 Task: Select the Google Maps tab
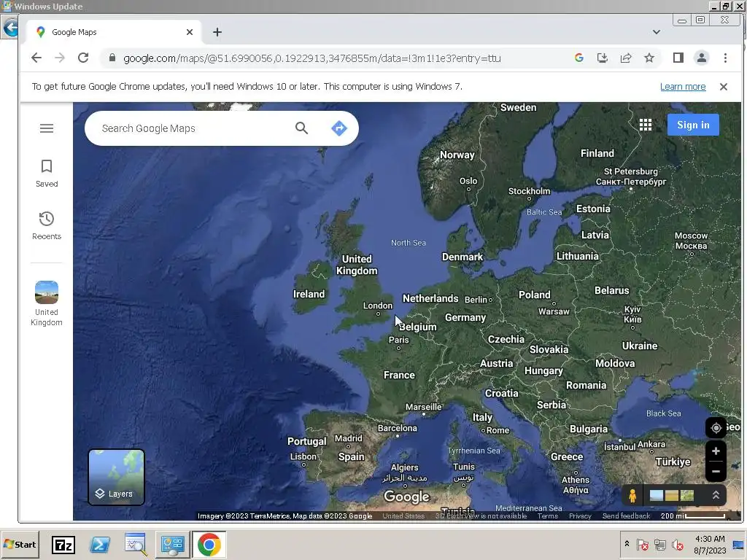click(x=113, y=32)
